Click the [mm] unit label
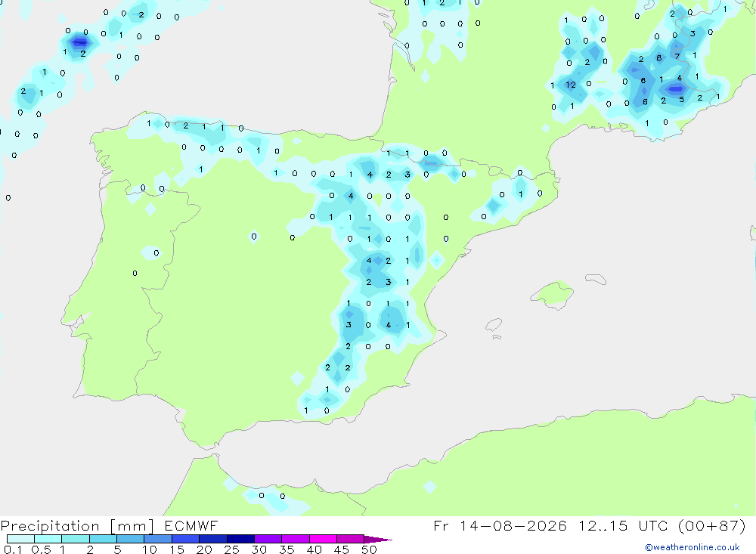The width and height of the screenshot is (756, 554). click(x=132, y=526)
